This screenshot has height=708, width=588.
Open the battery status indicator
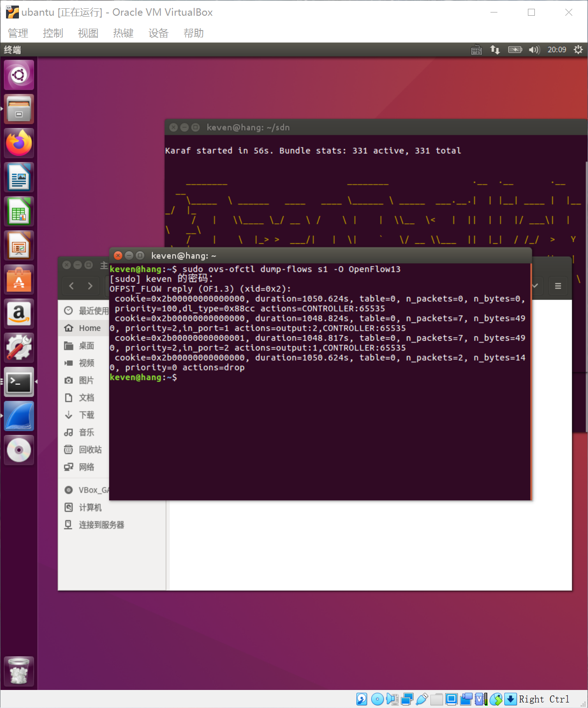coord(515,50)
